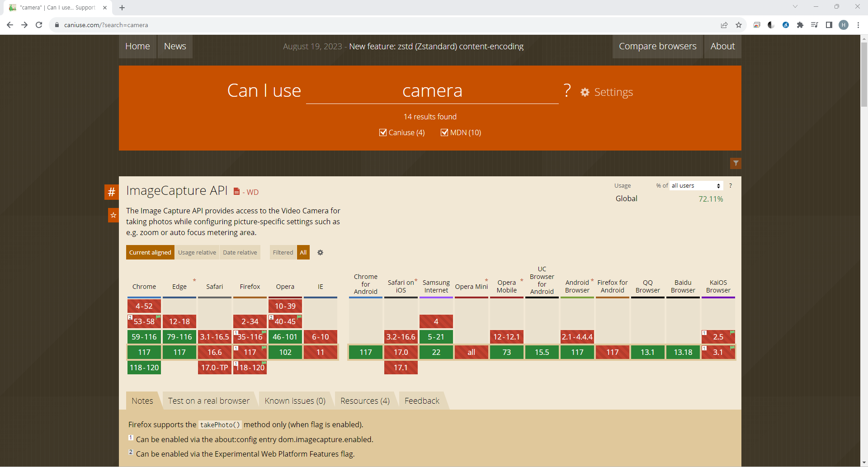This screenshot has height=467, width=868.
Task: Click the blue circular extension icon
Action: pyautogui.click(x=786, y=25)
